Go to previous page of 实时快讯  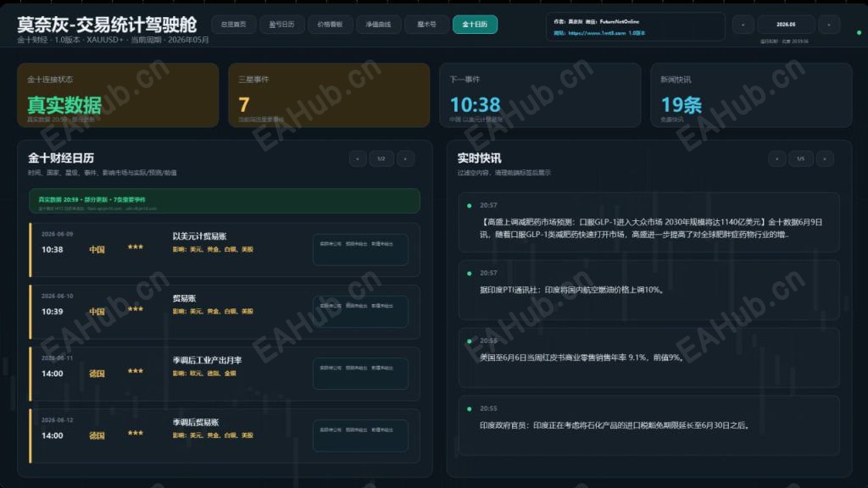pos(776,158)
